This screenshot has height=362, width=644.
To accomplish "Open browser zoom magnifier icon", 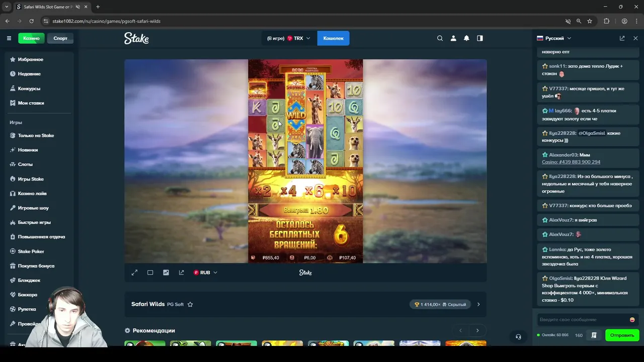I will 579,21.
